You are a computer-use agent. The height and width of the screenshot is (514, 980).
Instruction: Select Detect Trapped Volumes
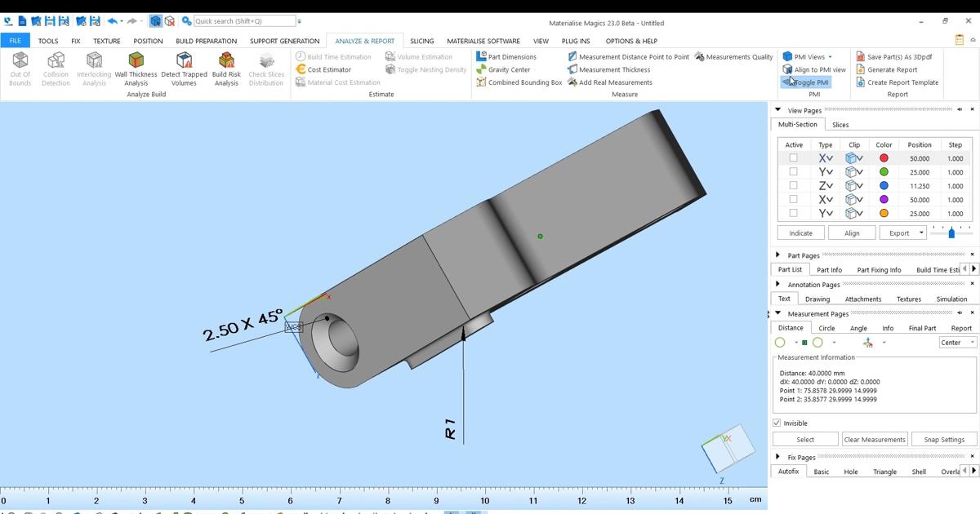pyautogui.click(x=184, y=69)
